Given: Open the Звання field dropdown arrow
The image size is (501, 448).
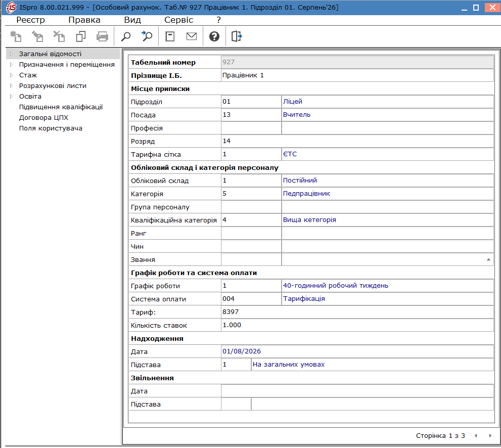Looking at the screenshot, I should (488, 259).
